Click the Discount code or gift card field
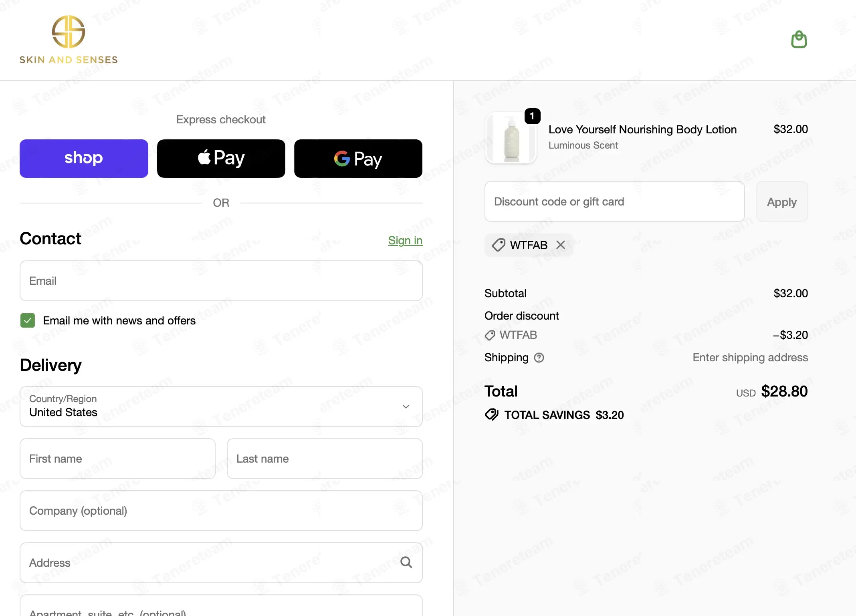Viewport: 856px width, 616px height. click(x=614, y=201)
